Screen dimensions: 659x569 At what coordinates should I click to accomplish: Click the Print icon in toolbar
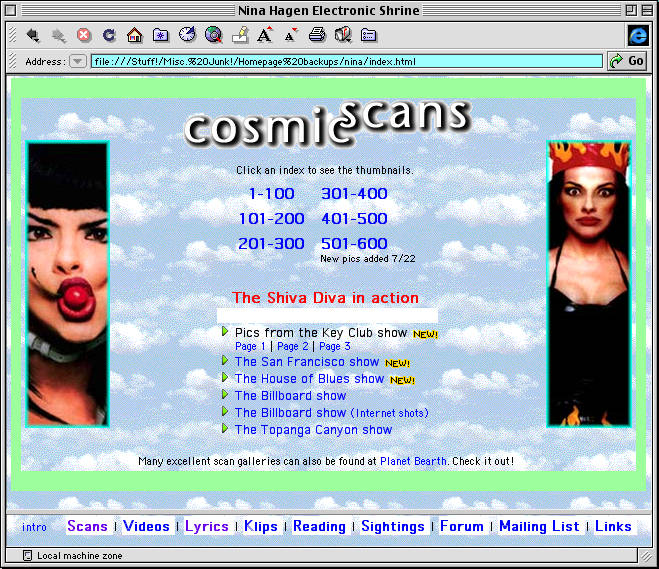pyautogui.click(x=317, y=35)
